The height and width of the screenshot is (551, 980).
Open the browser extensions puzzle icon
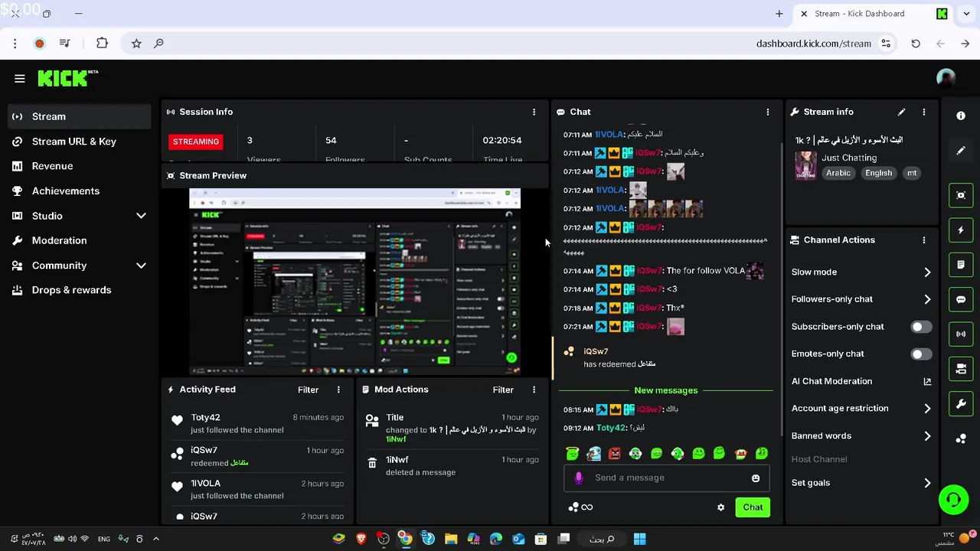(x=102, y=44)
